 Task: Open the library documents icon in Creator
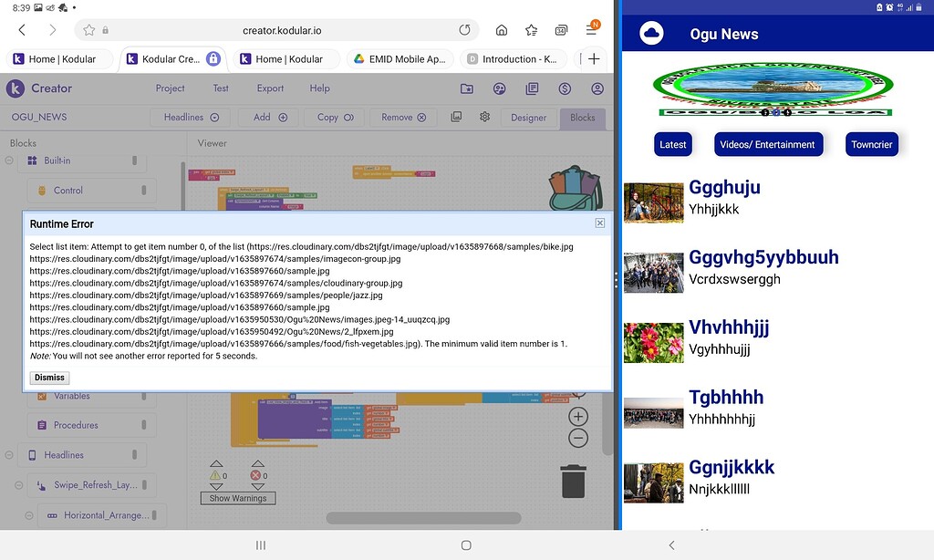coord(532,88)
